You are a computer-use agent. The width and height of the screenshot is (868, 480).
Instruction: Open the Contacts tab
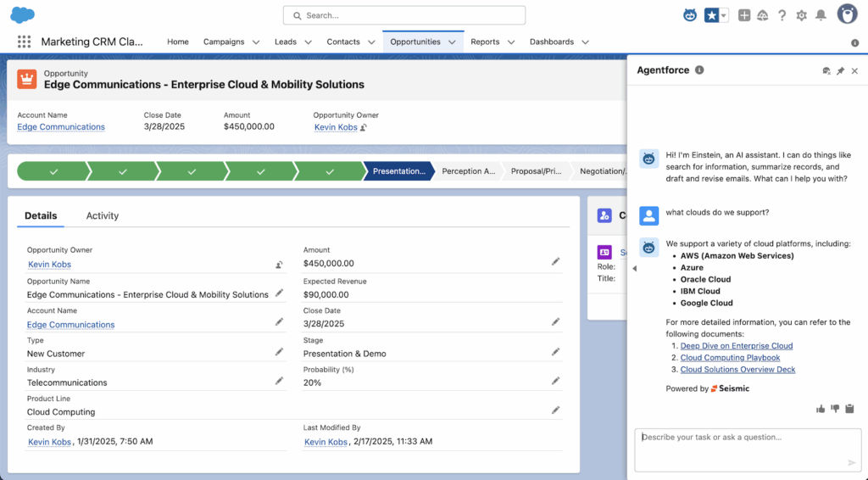click(x=343, y=42)
